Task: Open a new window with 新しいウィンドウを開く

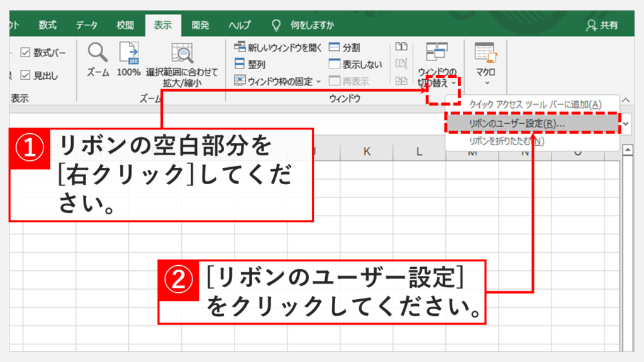Action: 277,47
